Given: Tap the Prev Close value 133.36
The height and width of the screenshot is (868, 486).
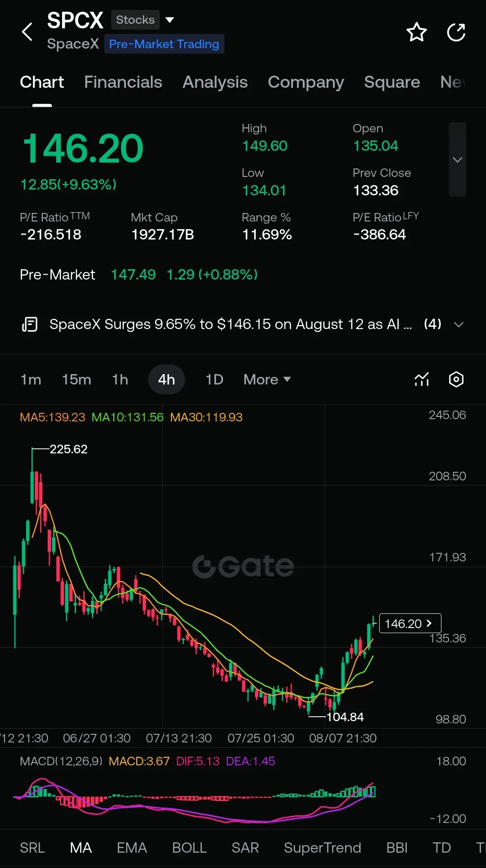Looking at the screenshot, I should pyautogui.click(x=376, y=190).
